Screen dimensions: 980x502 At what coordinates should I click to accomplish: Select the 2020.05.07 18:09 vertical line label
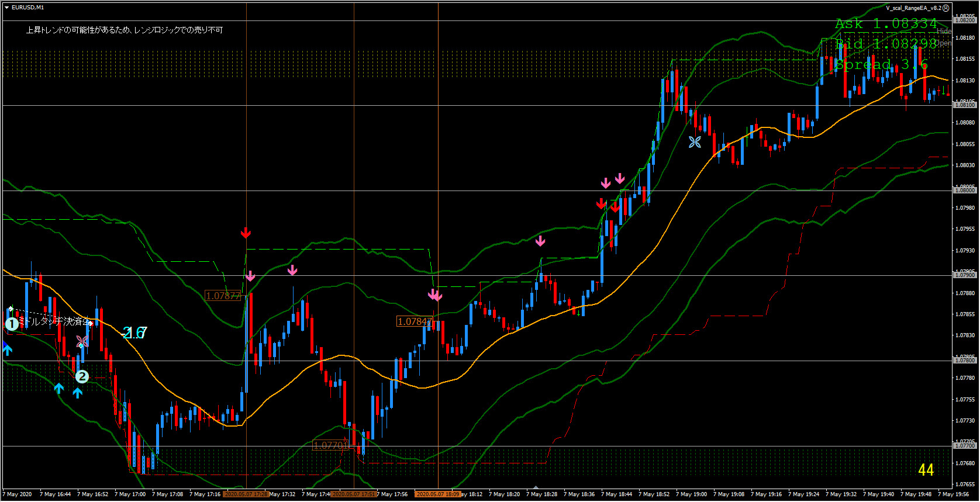click(438, 494)
